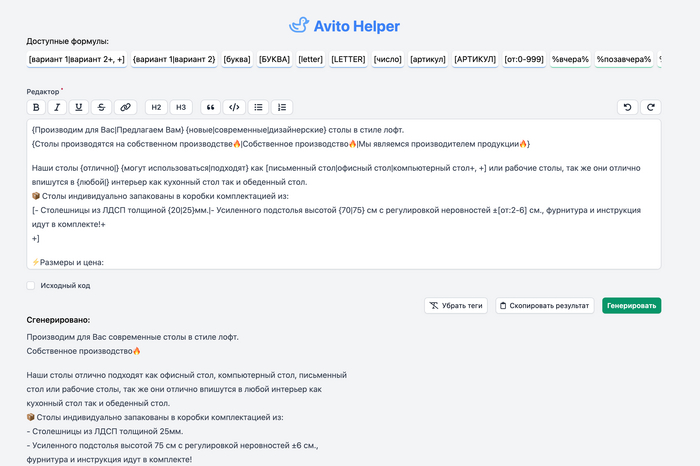Create a bulleted list
The image size is (700, 466).
click(x=258, y=107)
